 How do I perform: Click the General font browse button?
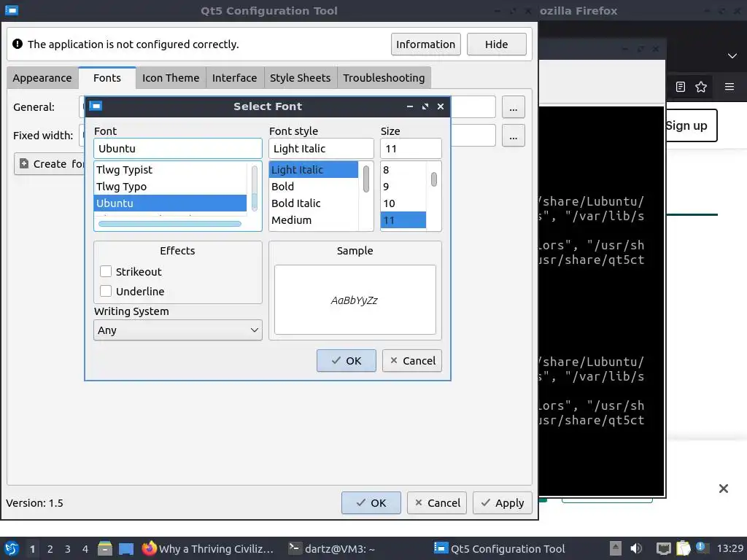click(x=513, y=106)
